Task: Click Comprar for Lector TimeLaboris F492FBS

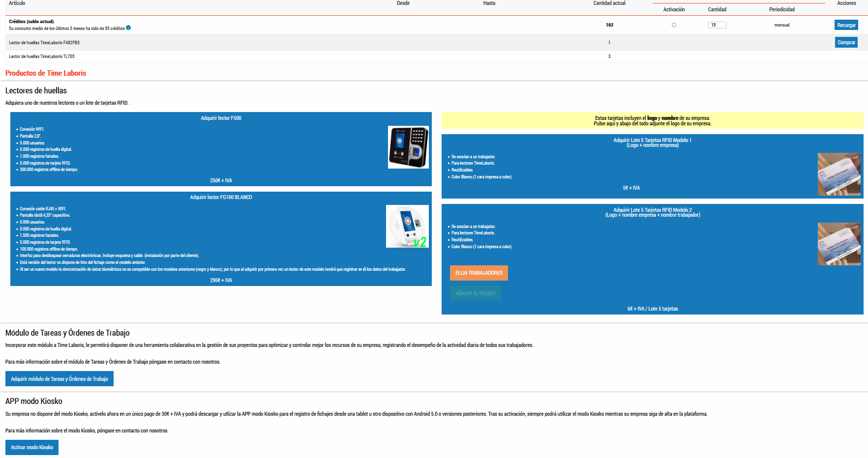Action: point(846,42)
